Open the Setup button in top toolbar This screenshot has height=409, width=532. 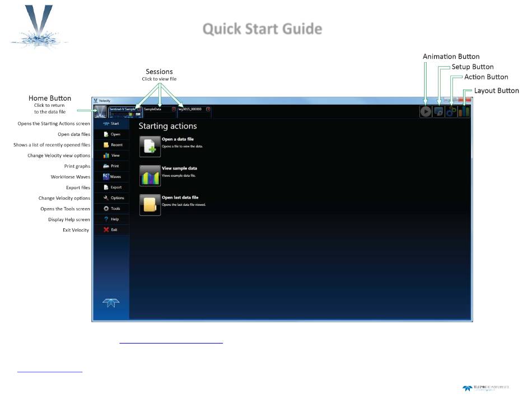pos(438,111)
